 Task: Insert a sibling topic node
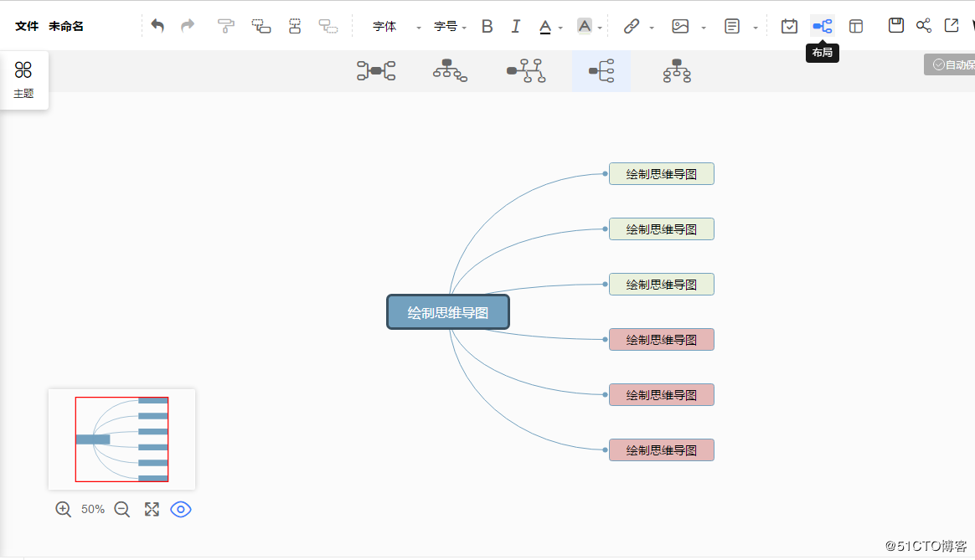295,26
